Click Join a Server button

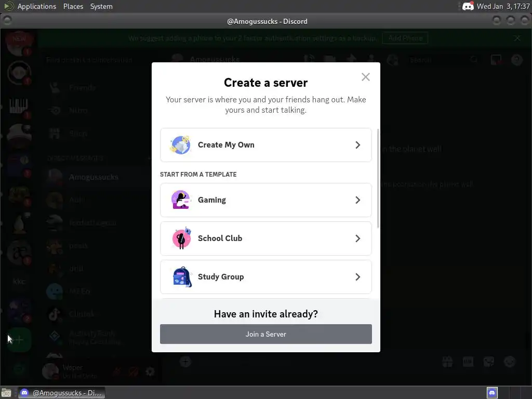tap(265, 334)
